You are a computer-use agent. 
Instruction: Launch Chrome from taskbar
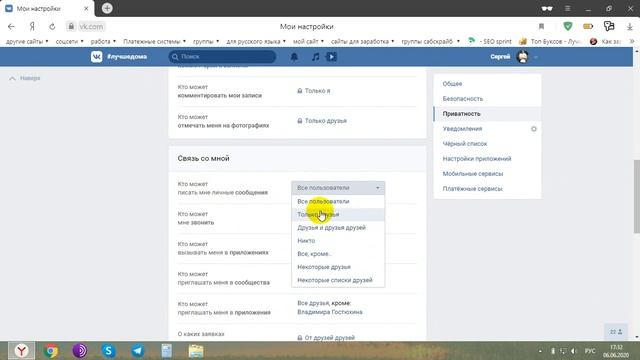click(51, 351)
